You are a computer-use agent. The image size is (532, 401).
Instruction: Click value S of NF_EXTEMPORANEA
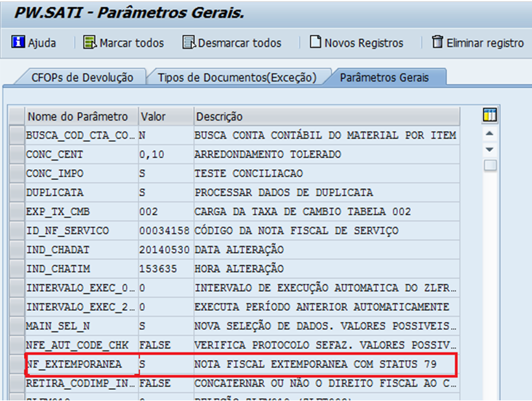coord(166,364)
